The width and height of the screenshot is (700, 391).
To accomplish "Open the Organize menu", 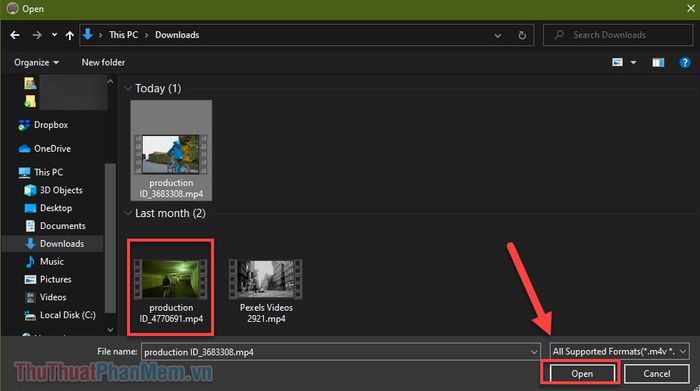I will [x=36, y=62].
